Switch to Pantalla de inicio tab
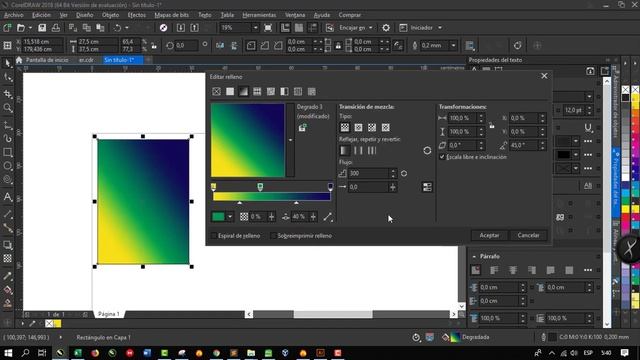Image resolution: width=640 pixels, height=360 pixels. pos(47,60)
